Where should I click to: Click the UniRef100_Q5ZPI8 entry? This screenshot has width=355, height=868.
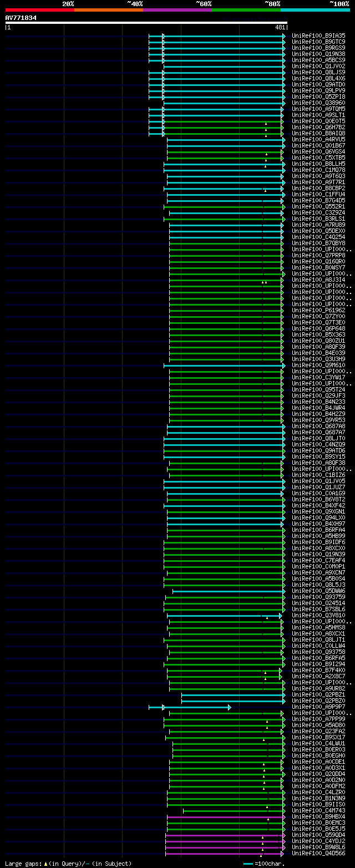click(x=318, y=97)
